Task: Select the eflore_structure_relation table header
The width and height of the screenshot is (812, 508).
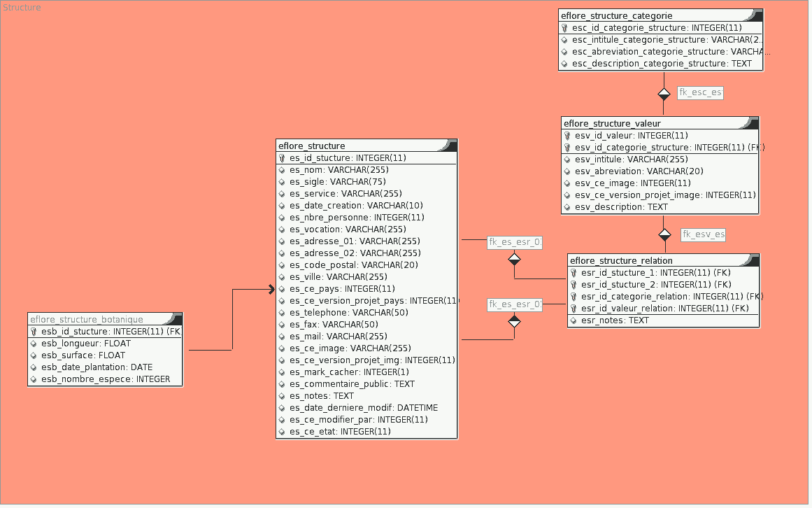Action: coord(611,260)
